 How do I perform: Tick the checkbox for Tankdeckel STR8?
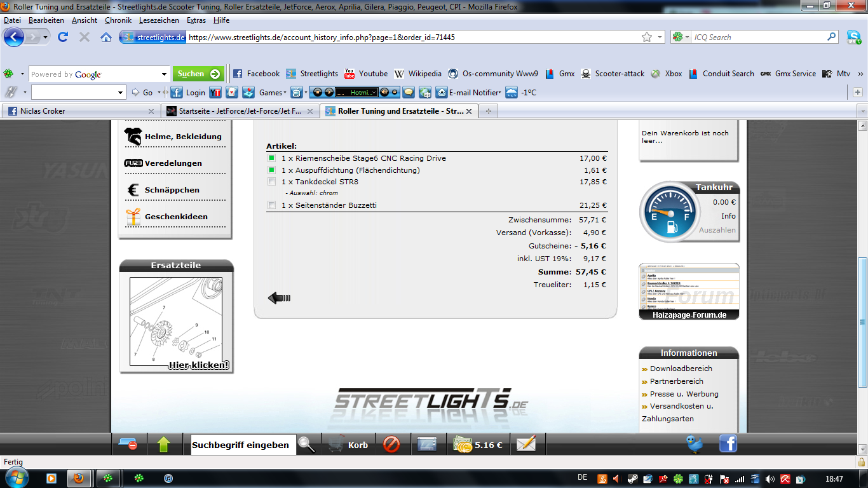pyautogui.click(x=271, y=182)
